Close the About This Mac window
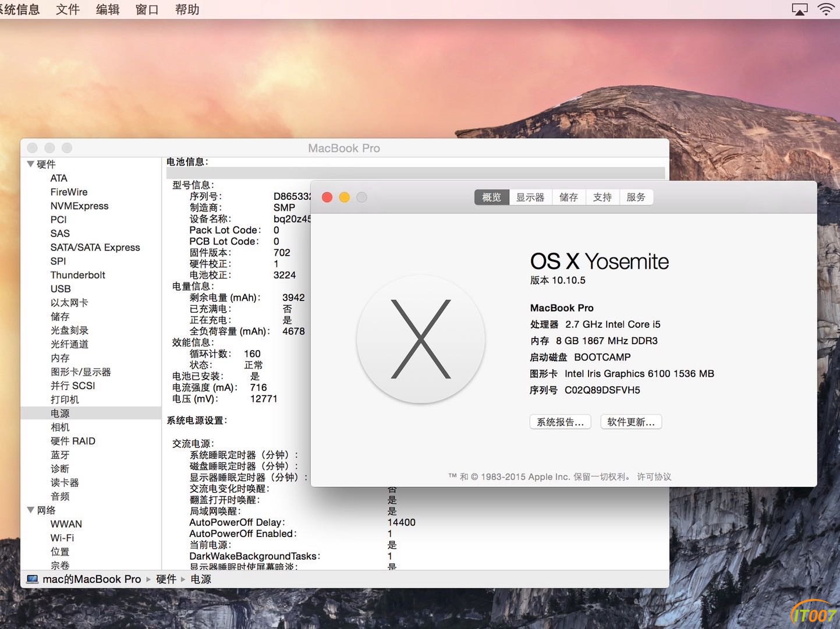This screenshot has width=840, height=629. (327, 197)
